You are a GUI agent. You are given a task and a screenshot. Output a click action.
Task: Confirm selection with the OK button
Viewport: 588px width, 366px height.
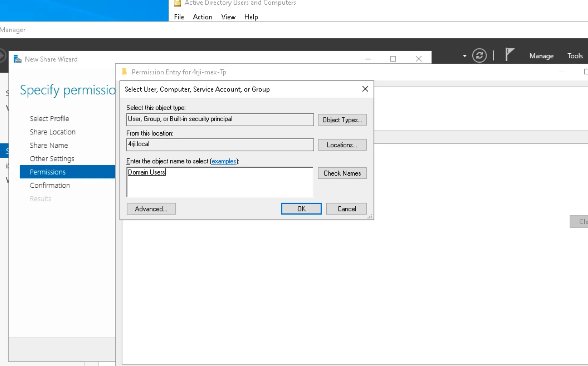301,209
